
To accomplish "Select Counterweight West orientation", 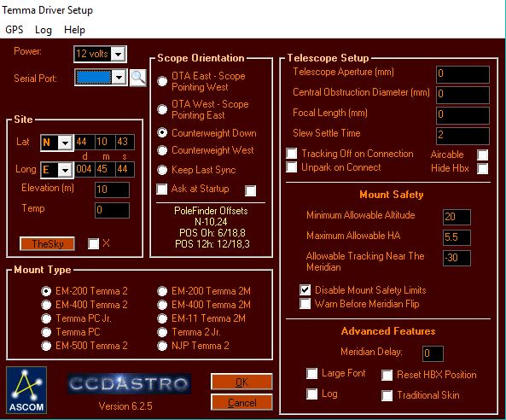I will pos(162,150).
